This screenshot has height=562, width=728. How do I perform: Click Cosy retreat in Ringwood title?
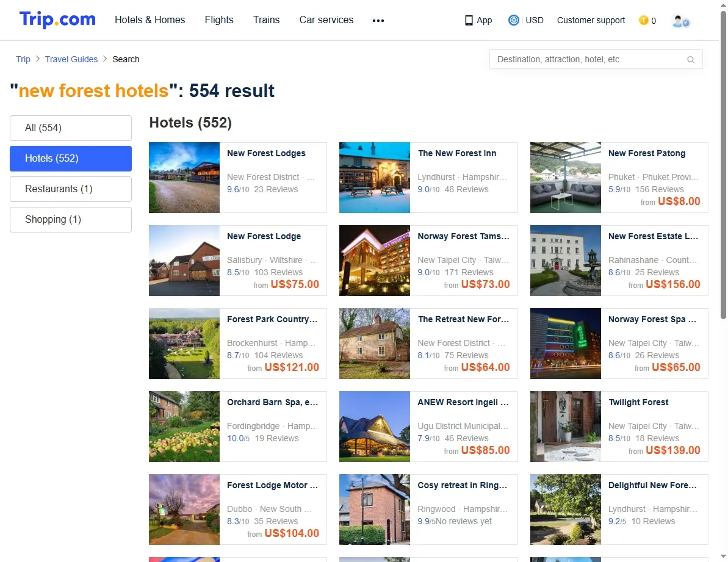[463, 486]
